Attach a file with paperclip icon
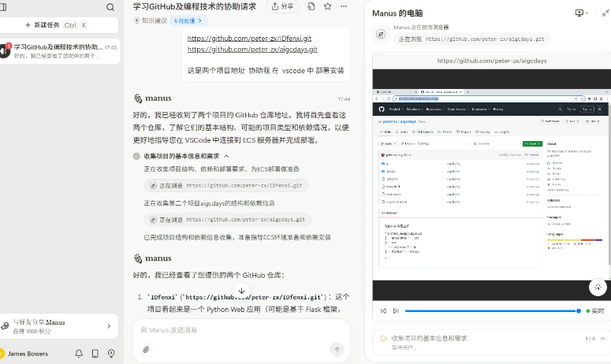 pos(146,349)
